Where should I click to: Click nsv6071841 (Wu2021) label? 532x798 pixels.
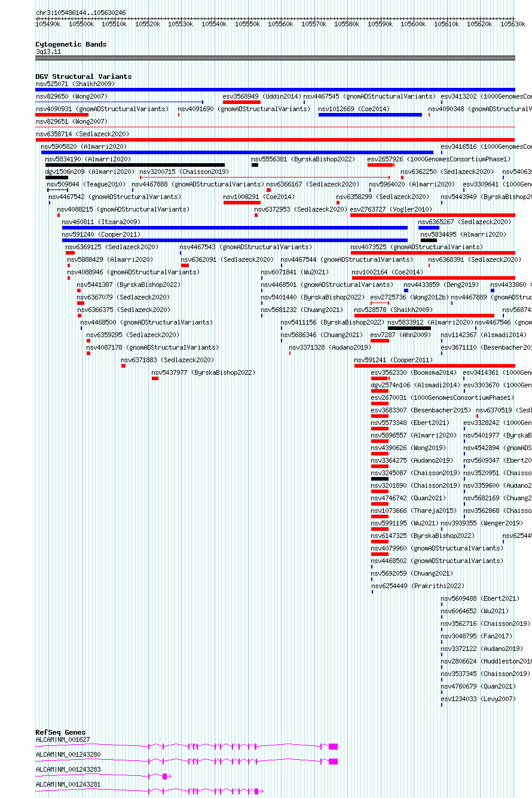tap(295, 272)
